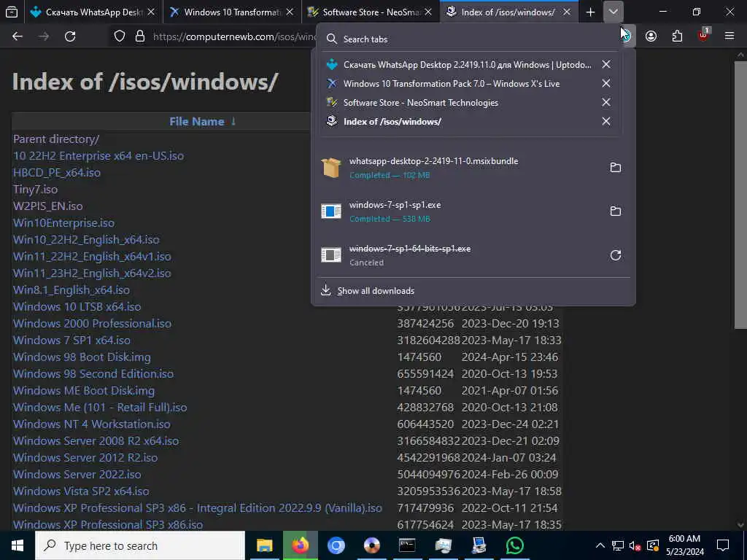Open Windows 2000 Professional.iso link
The height and width of the screenshot is (560, 747).
[x=92, y=323]
